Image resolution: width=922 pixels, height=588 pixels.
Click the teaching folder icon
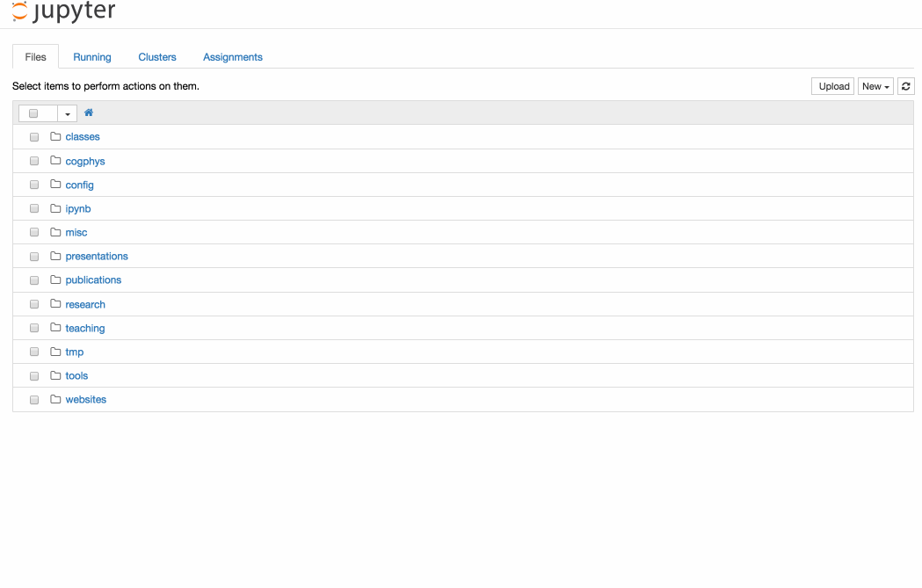[55, 328]
